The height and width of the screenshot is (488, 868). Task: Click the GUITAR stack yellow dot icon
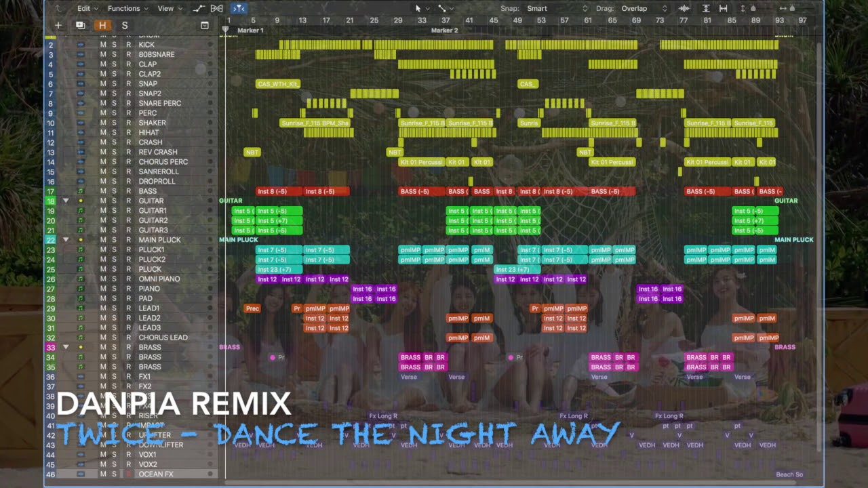coord(81,201)
